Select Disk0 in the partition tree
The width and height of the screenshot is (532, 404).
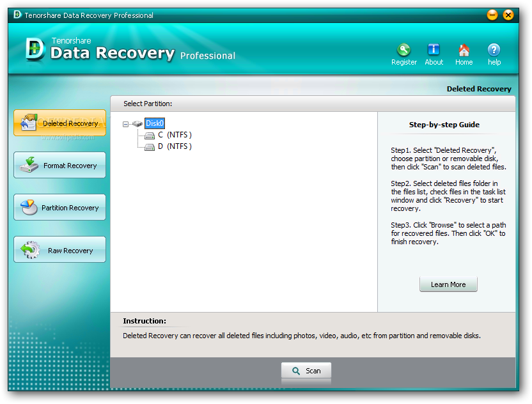click(x=155, y=123)
